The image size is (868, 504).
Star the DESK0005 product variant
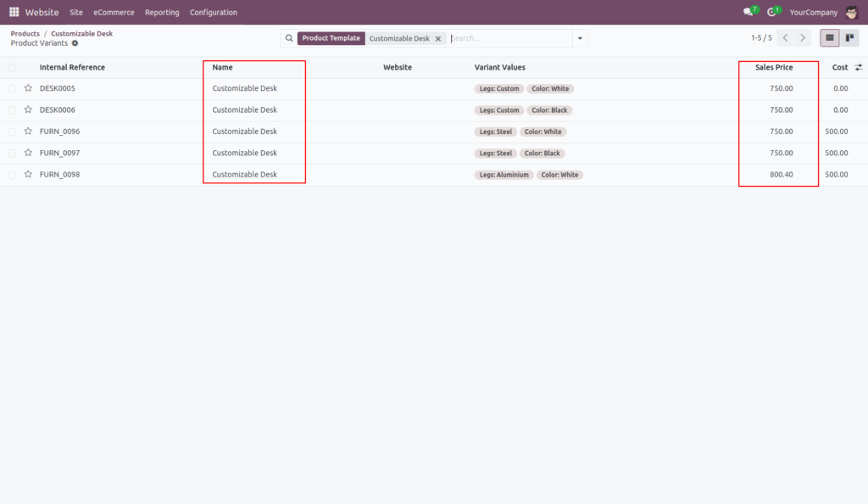click(27, 87)
